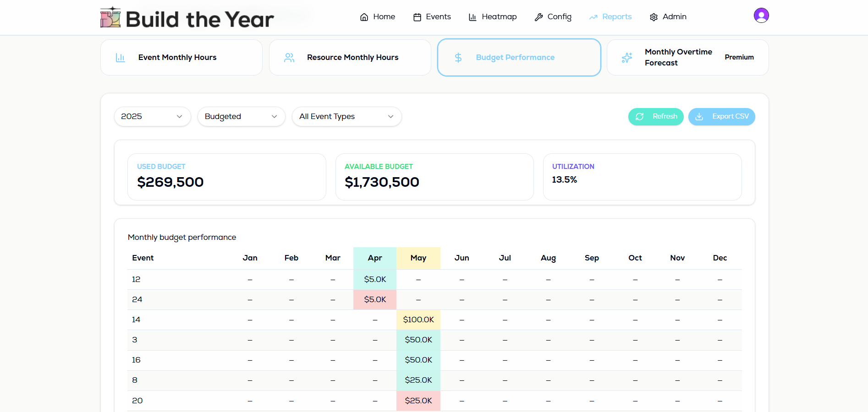Open the user profile avatar
Viewport: 868px width, 412px height.
(x=761, y=16)
